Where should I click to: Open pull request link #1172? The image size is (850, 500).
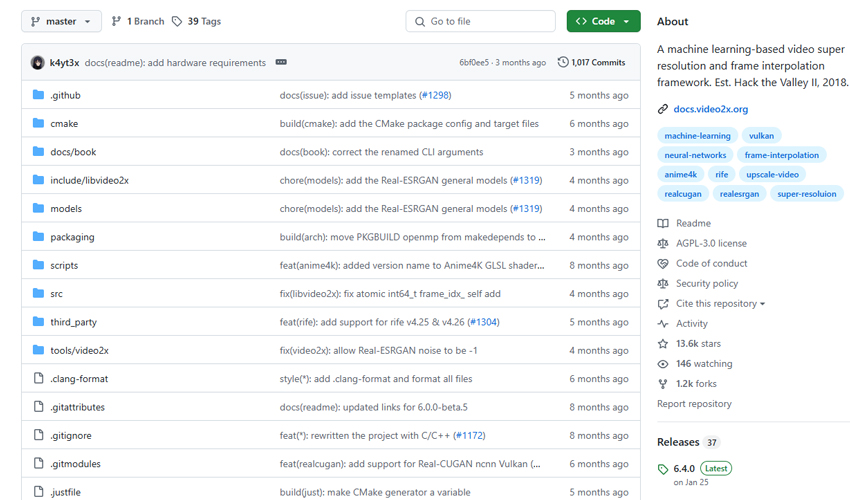click(469, 435)
